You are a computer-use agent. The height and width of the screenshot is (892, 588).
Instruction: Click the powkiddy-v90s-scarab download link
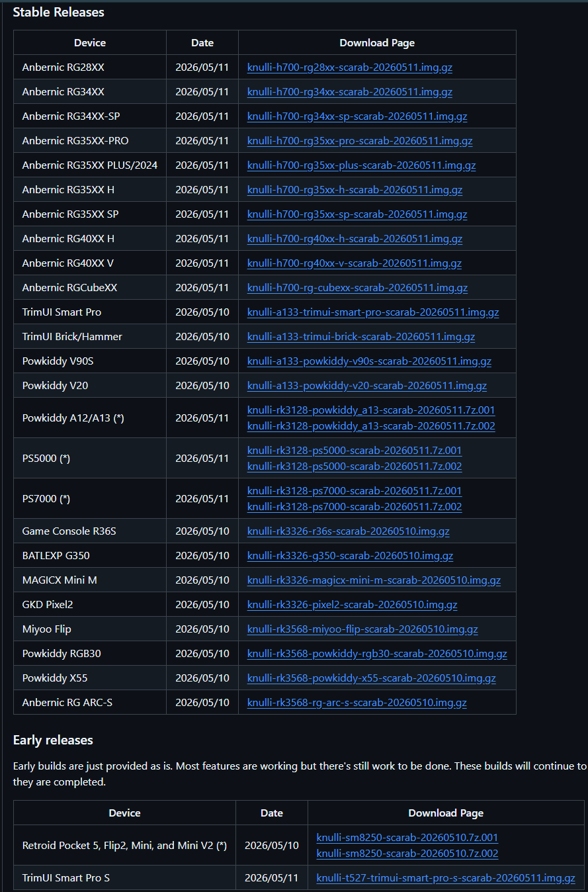coord(369,361)
